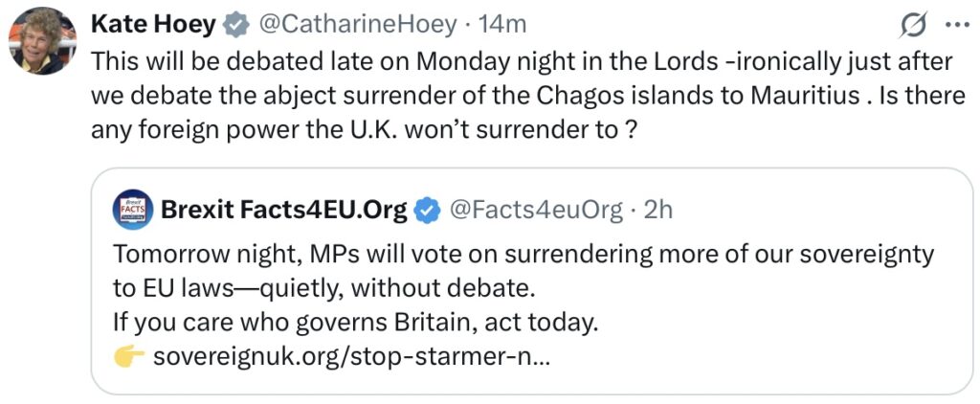
Task: Click the Grok slashed-circle icon
Action: point(914,26)
